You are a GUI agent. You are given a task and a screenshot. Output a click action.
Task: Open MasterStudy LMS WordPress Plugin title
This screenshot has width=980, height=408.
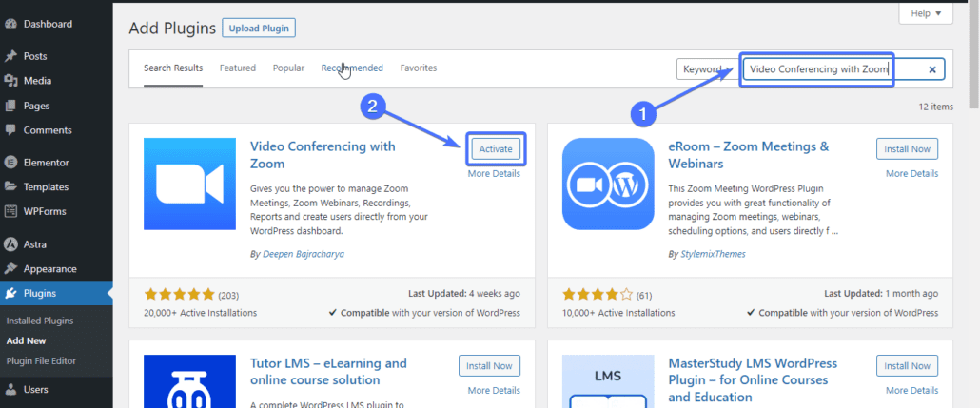tap(753, 379)
